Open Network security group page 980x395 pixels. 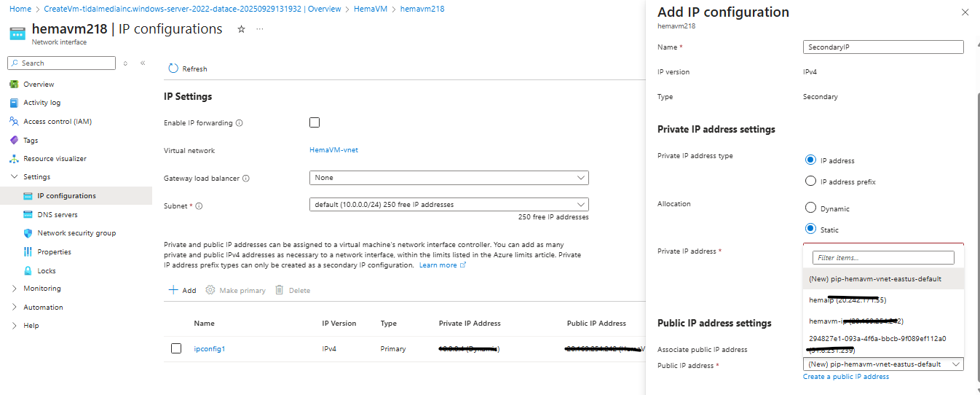tap(76, 233)
